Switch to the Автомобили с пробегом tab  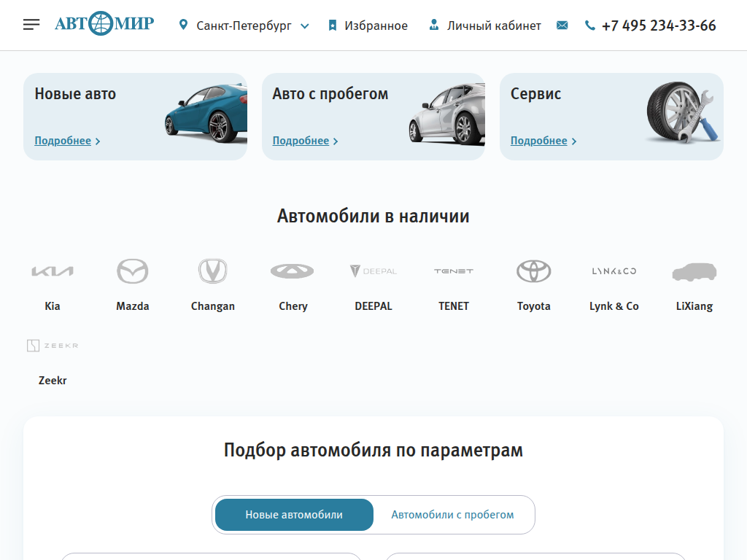coord(453,514)
